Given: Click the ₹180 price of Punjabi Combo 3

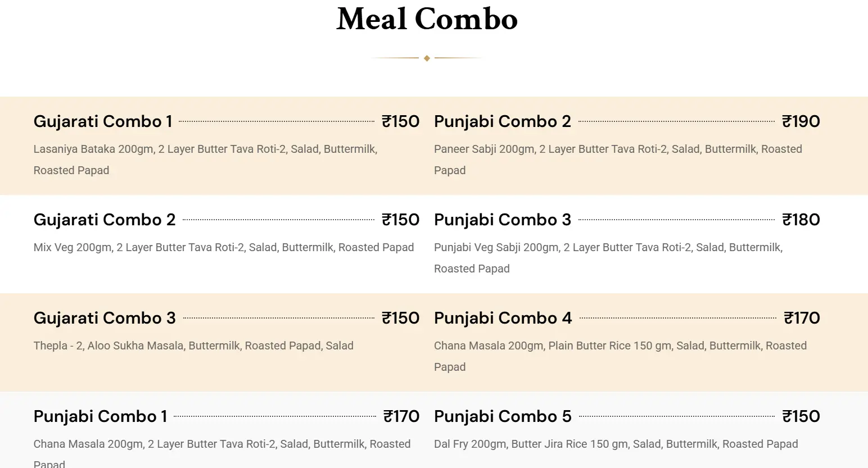Looking at the screenshot, I should coord(801,220).
